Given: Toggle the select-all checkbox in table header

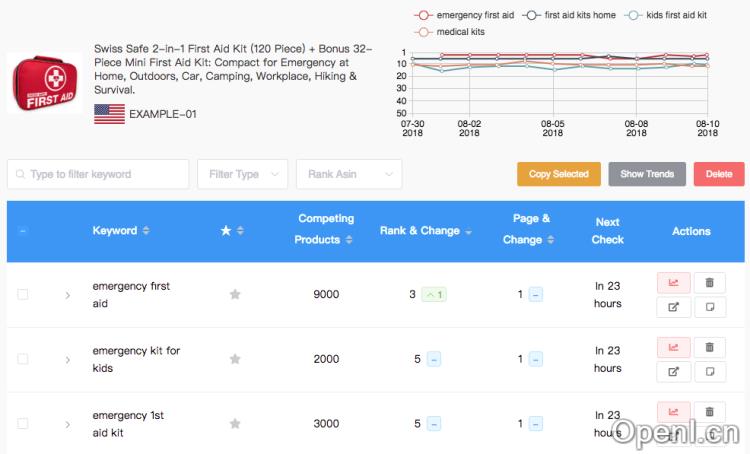Looking at the screenshot, I should point(23,231).
